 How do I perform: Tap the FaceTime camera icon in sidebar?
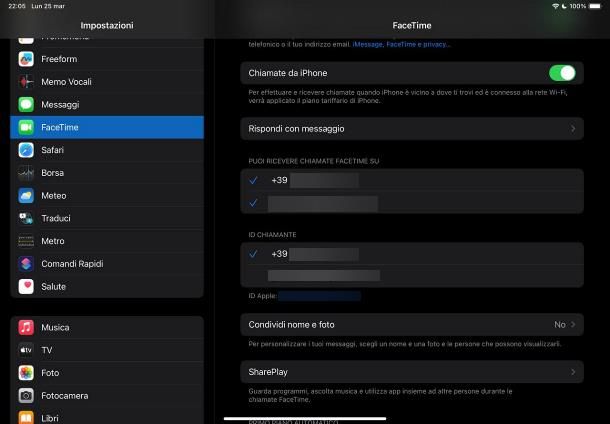point(26,127)
